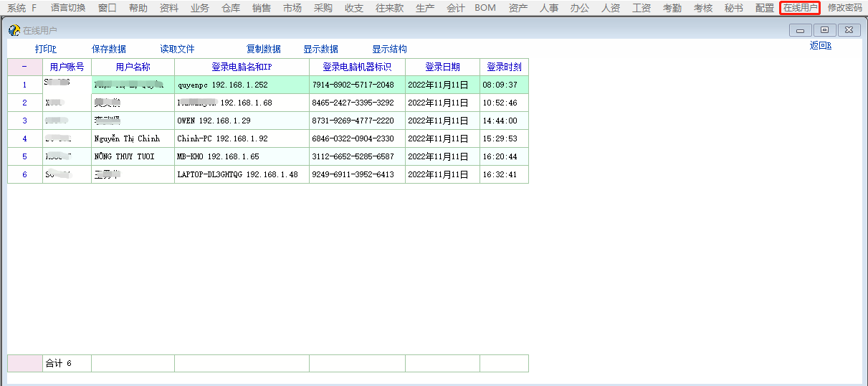Image resolution: width=868 pixels, height=386 pixels.
Task: Click the minus corner cell in table header
Action: click(x=24, y=67)
